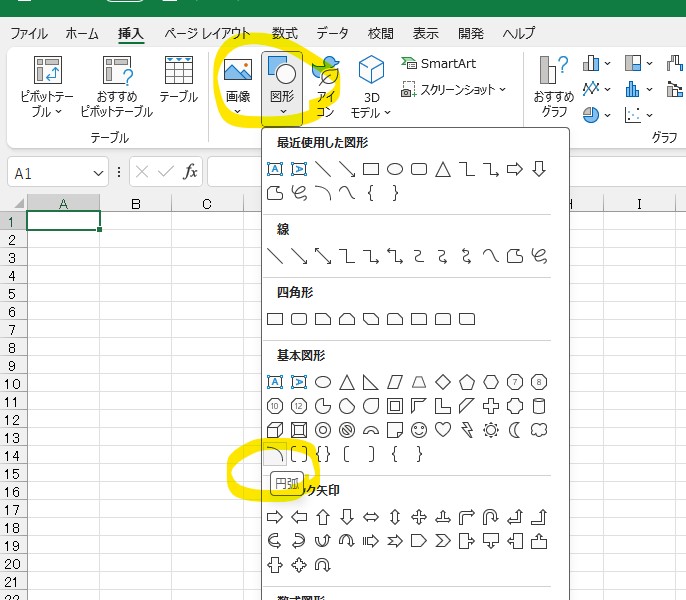Viewport: 686px width, 600px height.
Task: Choose the heart shape in 基本図形
Action: [x=443, y=430]
